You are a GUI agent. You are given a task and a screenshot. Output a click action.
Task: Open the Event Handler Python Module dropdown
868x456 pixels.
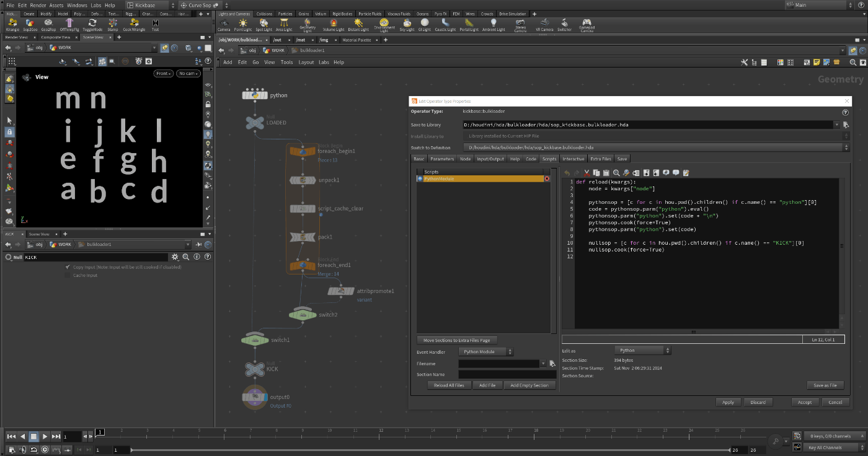[x=486, y=352]
